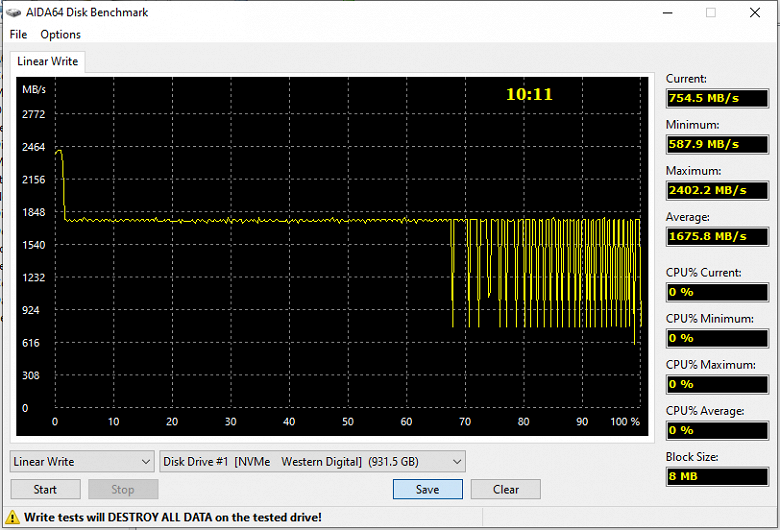780x530 pixels.
Task: Click the Block Size 8 MB value
Action: [717, 476]
